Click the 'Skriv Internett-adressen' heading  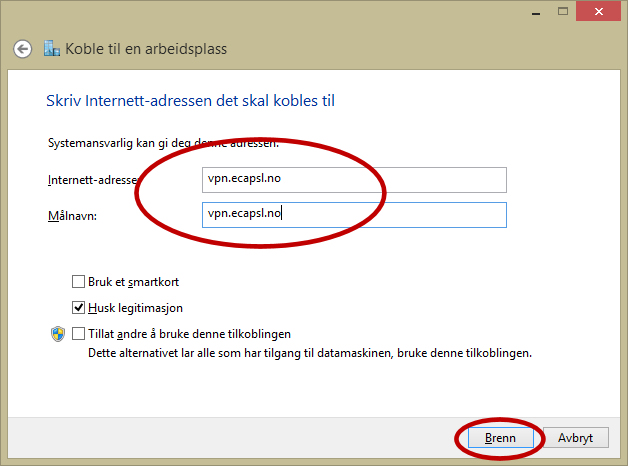pyautogui.click(x=196, y=101)
